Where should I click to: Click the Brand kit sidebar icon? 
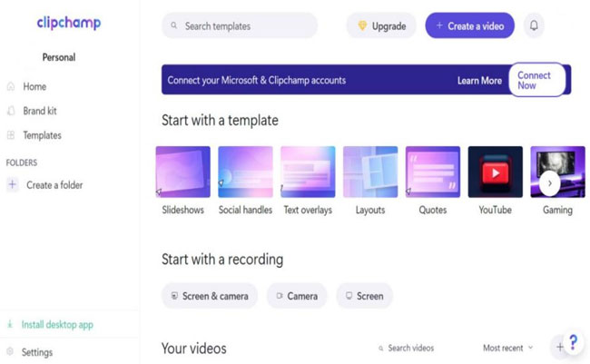point(11,111)
